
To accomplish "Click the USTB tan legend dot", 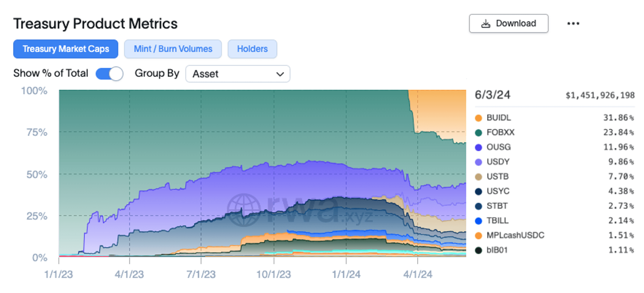I will 478,177.
